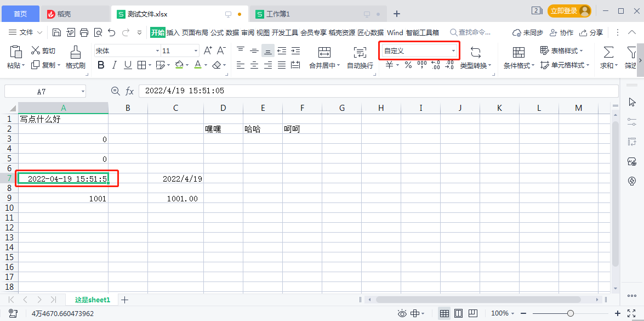Toggle Italic formatting
644x321 pixels.
point(115,65)
